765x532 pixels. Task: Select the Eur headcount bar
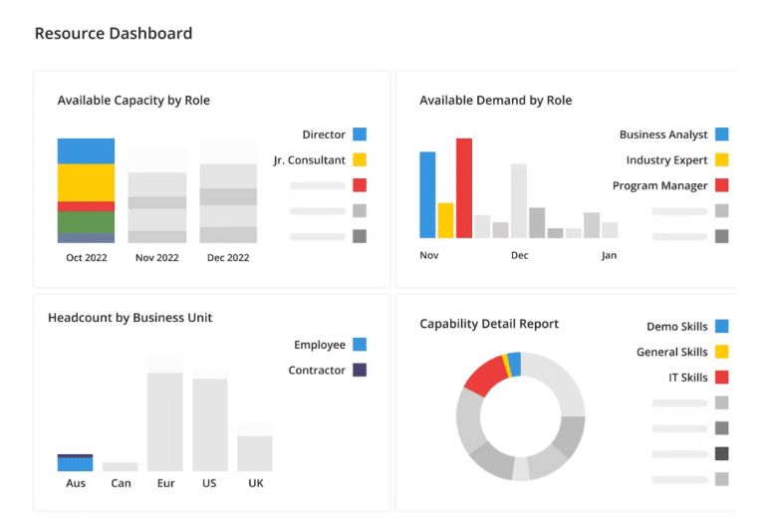tap(165, 422)
